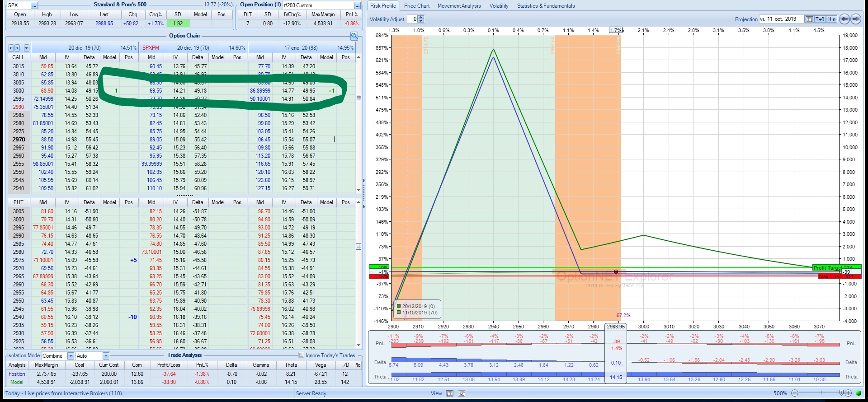Enable Ignore Today's Trades checkbox
Image resolution: width=868 pixels, height=402 pixels.
coord(302,355)
